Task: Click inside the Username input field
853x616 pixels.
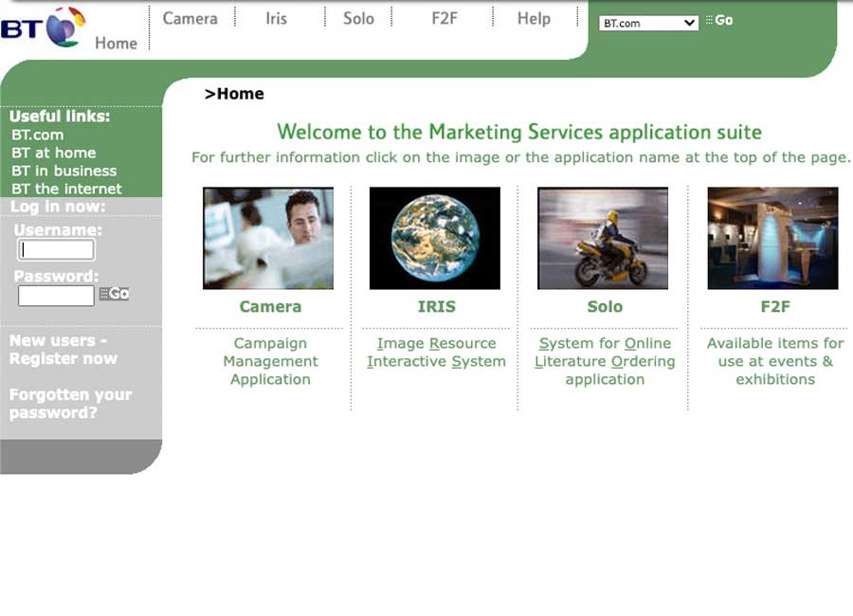Action: tap(55, 249)
